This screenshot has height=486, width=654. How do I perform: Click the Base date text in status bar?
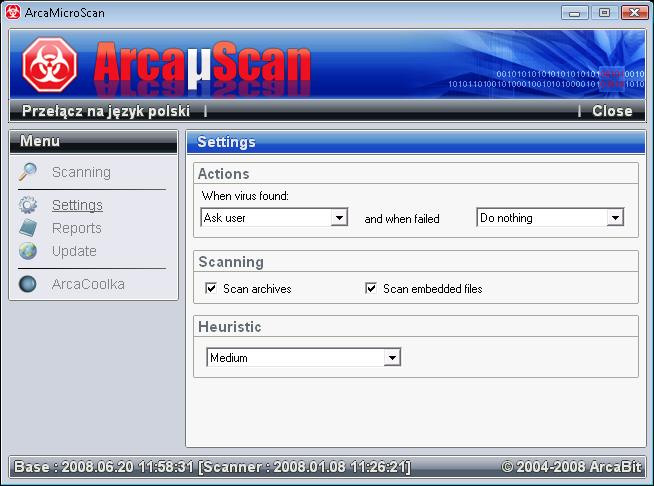click(x=104, y=466)
